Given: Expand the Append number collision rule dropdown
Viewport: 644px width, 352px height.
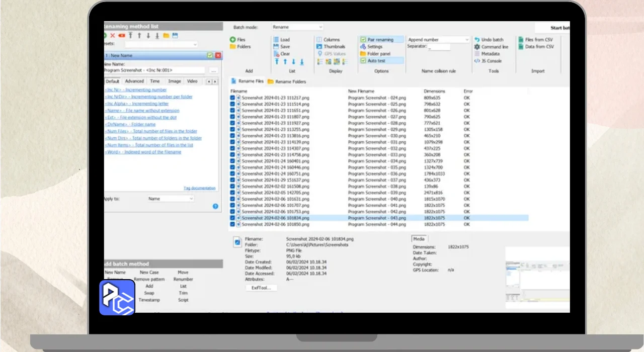Looking at the screenshot, I should pos(438,40).
